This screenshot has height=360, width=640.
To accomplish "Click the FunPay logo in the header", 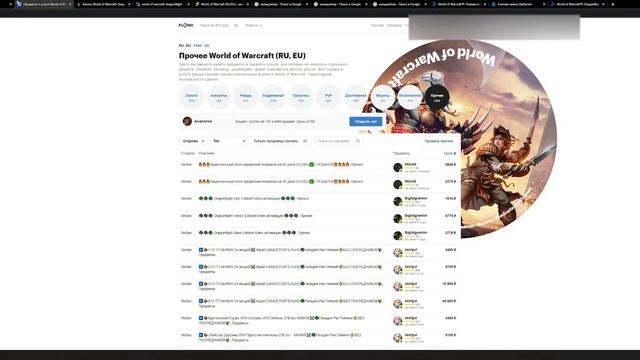I will (186, 25).
